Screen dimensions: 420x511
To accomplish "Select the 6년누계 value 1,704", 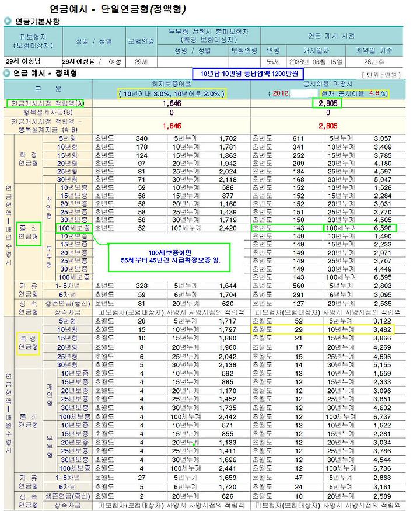I will 228,294.
